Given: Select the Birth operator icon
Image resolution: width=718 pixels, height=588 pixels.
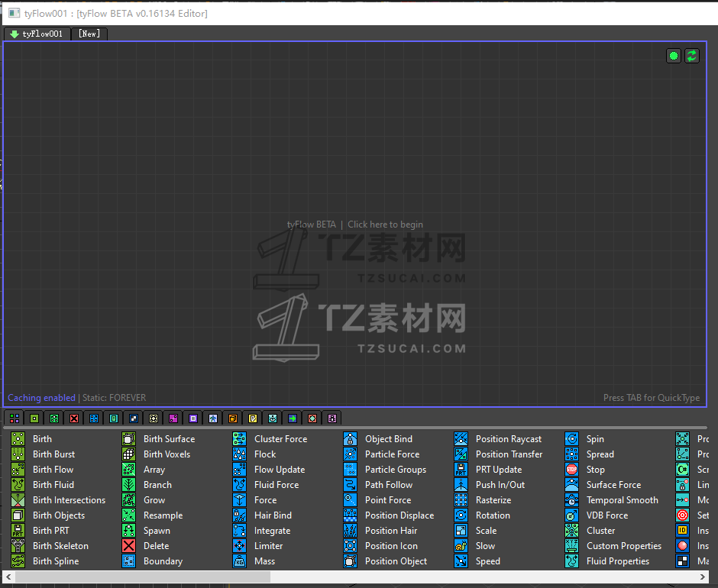Looking at the screenshot, I should 18,439.
